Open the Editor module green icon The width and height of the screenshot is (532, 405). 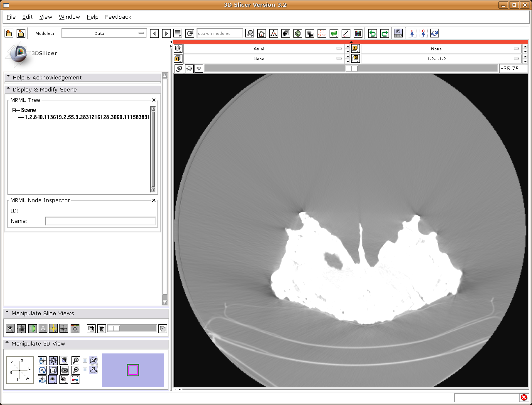tap(334, 33)
